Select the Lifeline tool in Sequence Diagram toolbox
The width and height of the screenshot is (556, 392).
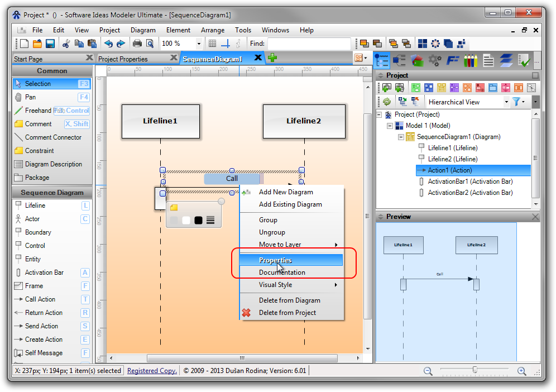tap(52, 205)
